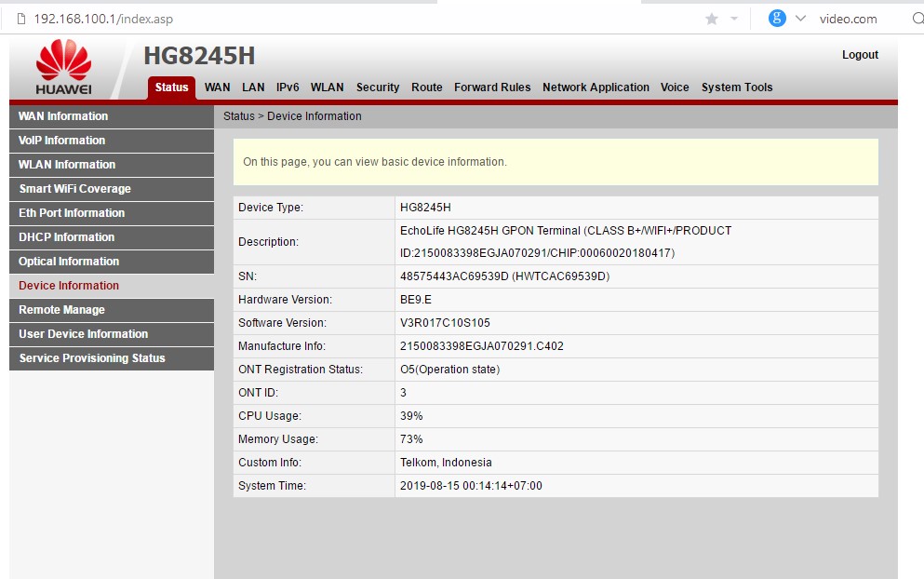Open WAN Information in sidebar

(112, 116)
